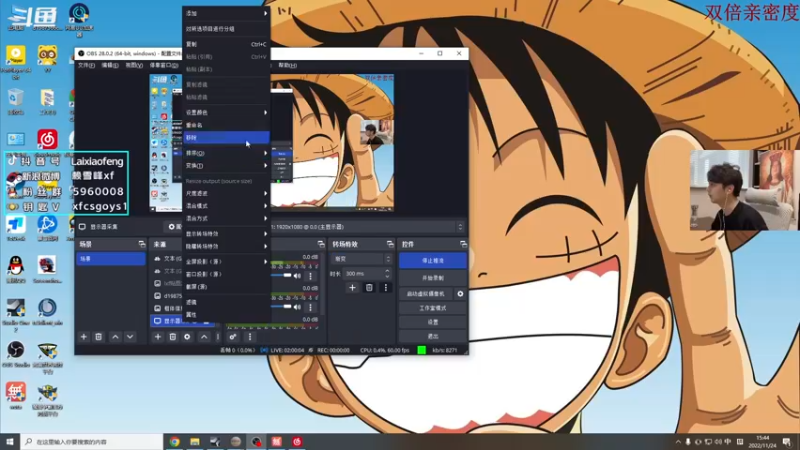Image resolution: width=800 pixels, height=450 pixels.
Task: Click the 退出 button in controls
Action: 433,337
